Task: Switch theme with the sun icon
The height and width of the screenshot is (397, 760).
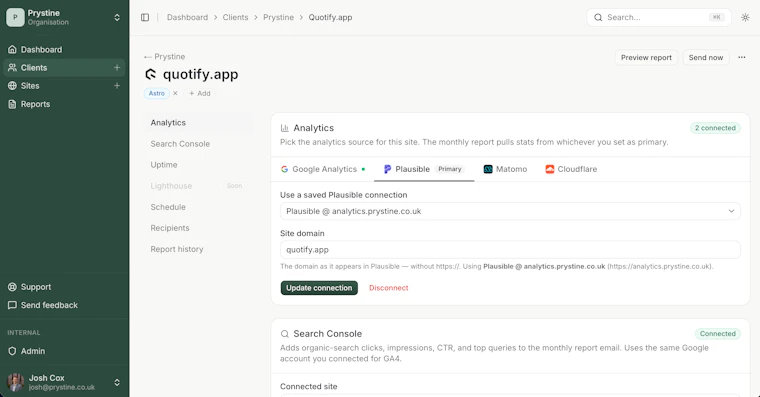Action: [745, 17]
